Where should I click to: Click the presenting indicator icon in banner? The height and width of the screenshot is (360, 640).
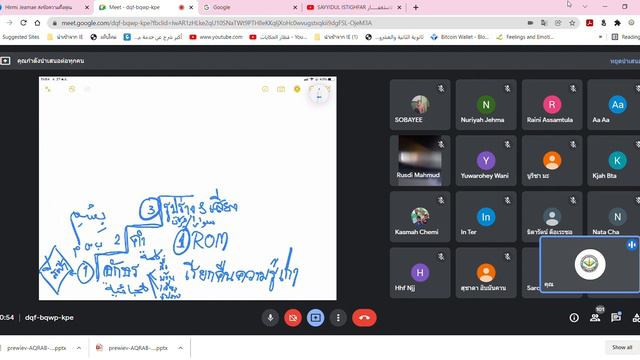tap(5, 61)
